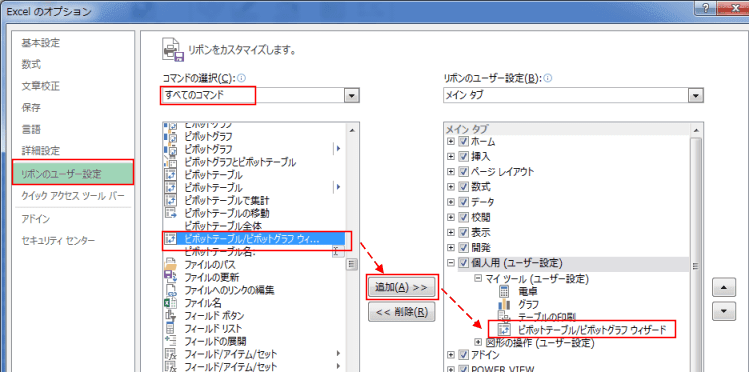Click the move up arrow button
749x372 pixels.
coord(723,288)
